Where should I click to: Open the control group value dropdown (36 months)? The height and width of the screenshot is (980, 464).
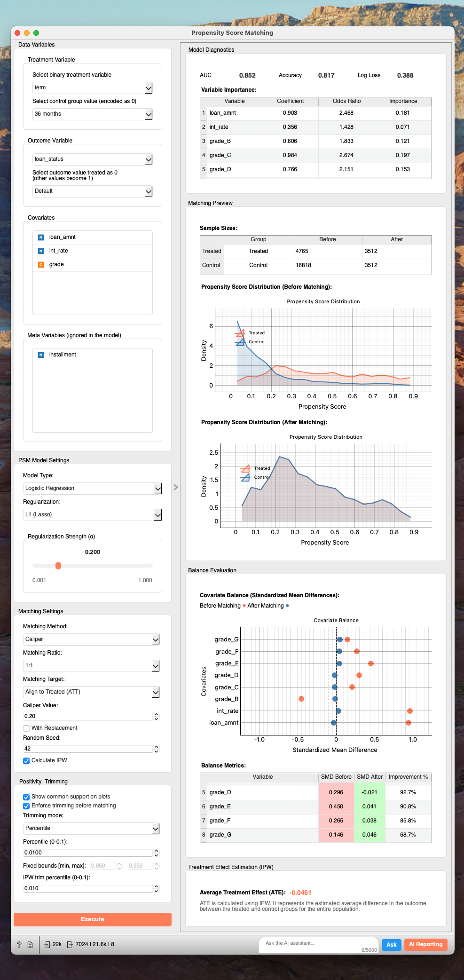point(93,114)
